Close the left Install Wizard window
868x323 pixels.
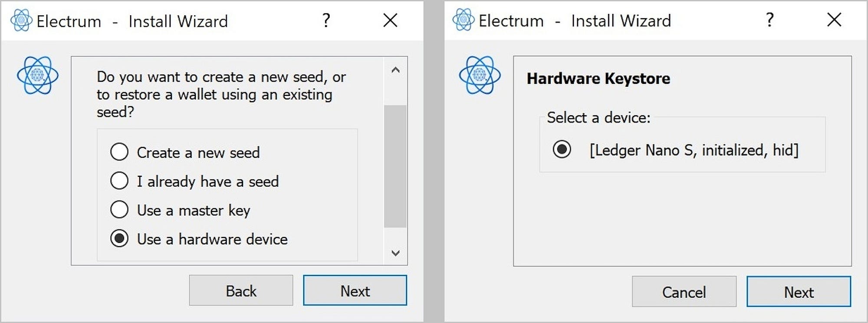click(x=390, y=20)
